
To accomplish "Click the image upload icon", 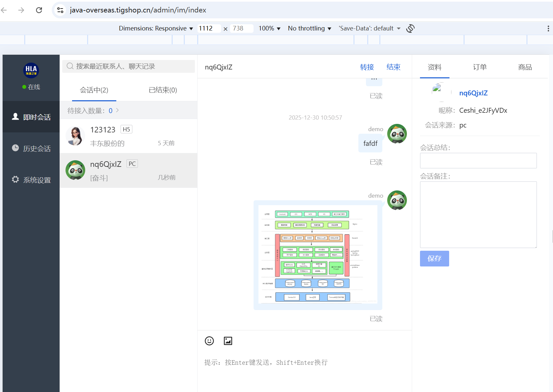I will pyautogui.click(x=228, y=341).
